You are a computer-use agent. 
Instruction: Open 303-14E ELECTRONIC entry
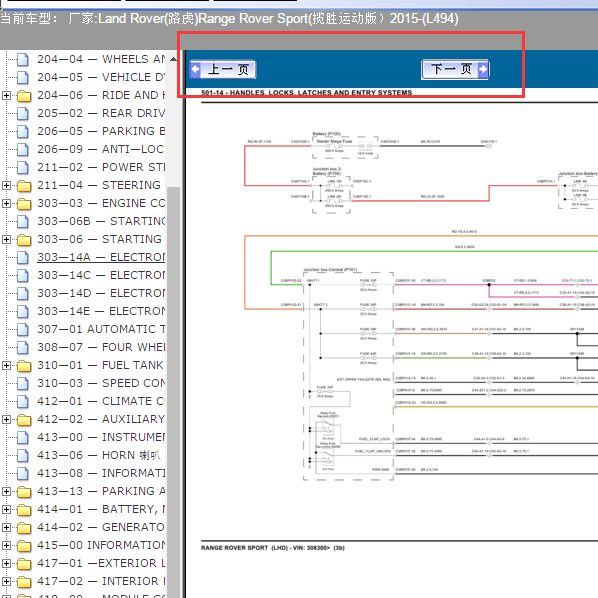point(101,311)
